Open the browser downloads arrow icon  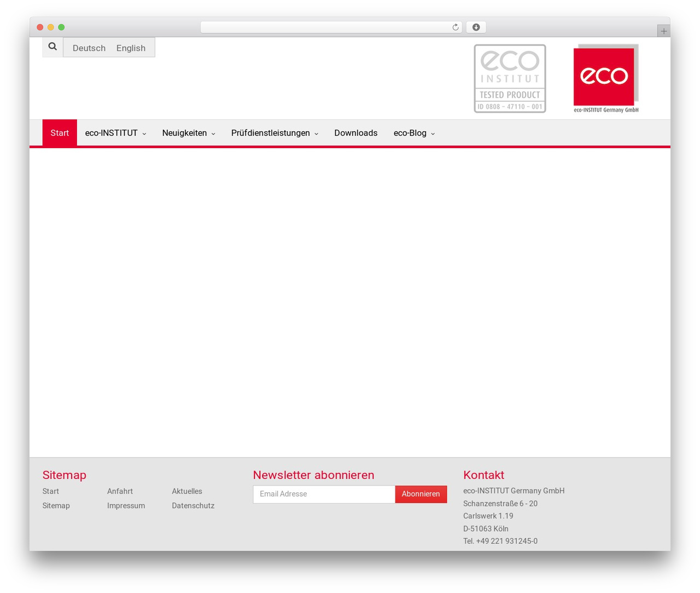point(476,27)
